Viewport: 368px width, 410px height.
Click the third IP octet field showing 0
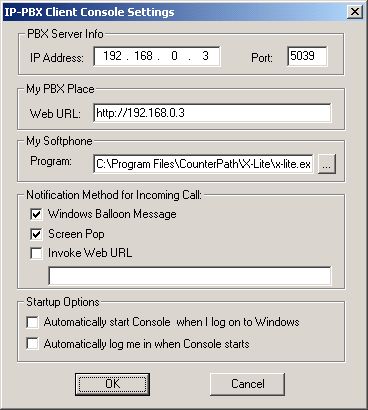point(174,56)
